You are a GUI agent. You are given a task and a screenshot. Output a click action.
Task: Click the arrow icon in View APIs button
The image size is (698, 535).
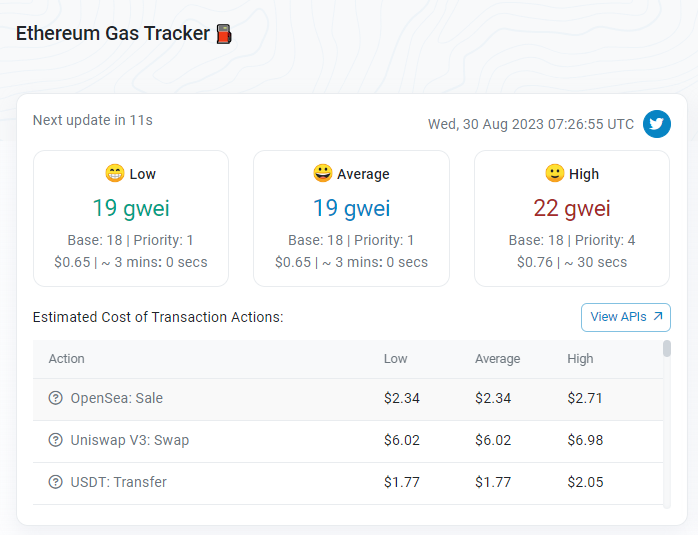click(x=658, y=316)
